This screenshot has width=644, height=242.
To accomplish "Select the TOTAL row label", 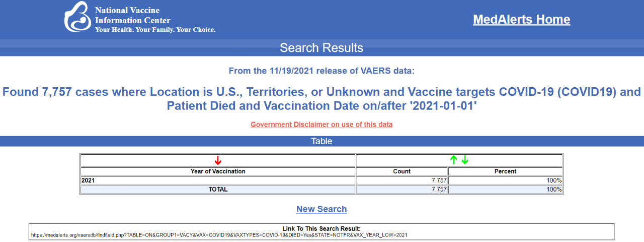I will tap(218, 190).
